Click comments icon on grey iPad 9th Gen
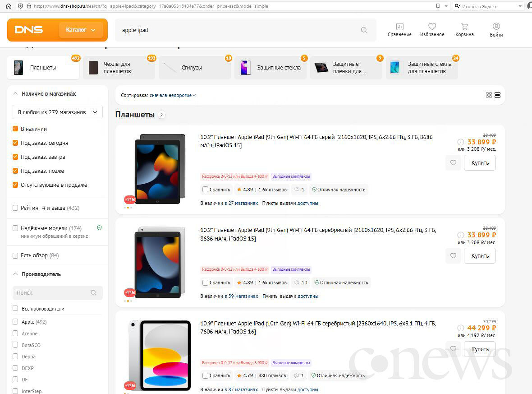 pos(297,190)
